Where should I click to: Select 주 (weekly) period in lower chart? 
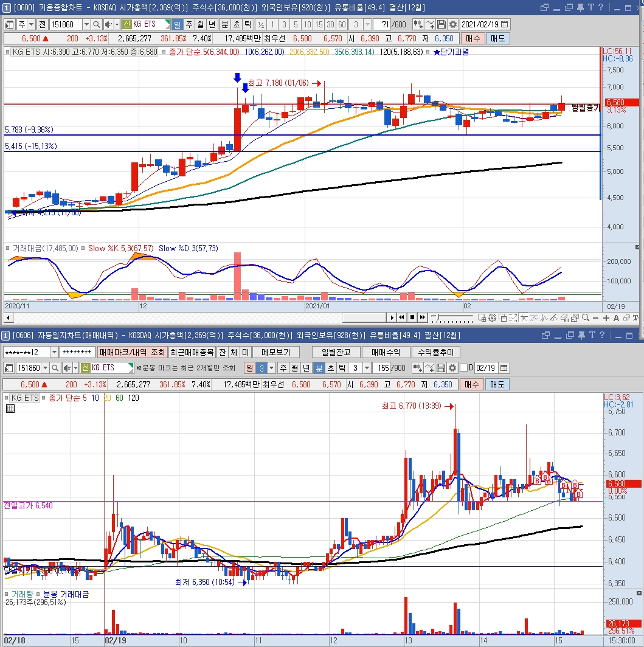(283, 368)
